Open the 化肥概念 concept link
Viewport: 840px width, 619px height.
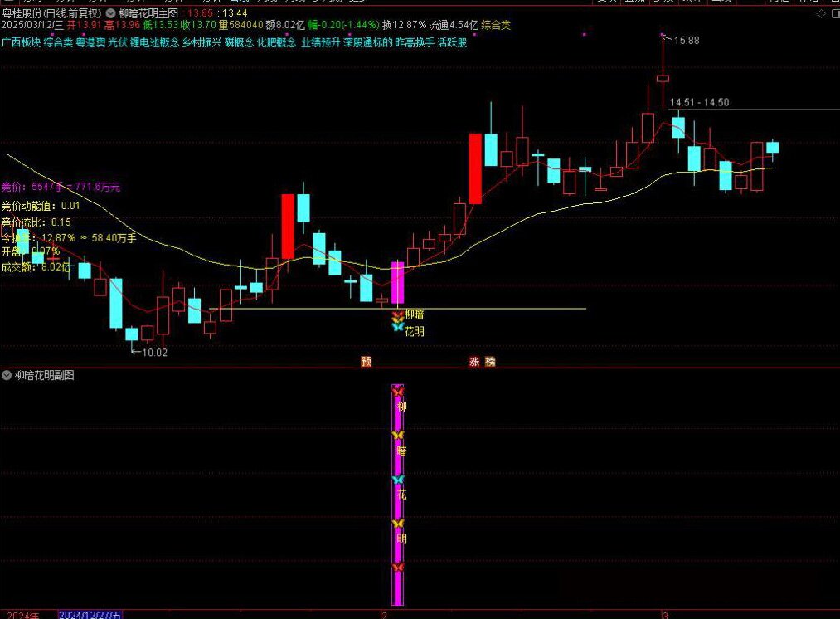[x=276, y=41]
